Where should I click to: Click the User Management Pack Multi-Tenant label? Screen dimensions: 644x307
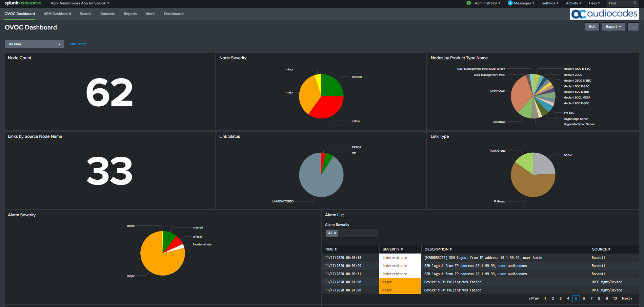tap(481, 69)
